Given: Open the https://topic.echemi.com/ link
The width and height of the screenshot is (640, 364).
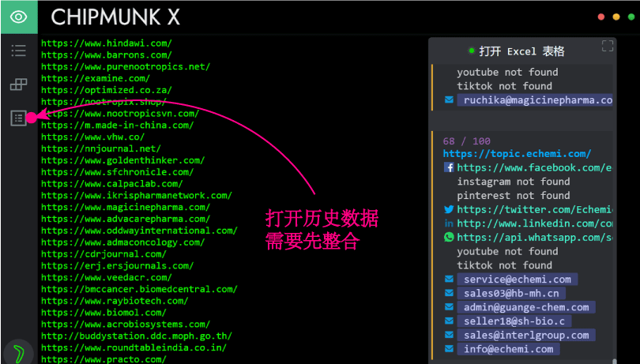Looking at the screenshot, I should [518, 154].
